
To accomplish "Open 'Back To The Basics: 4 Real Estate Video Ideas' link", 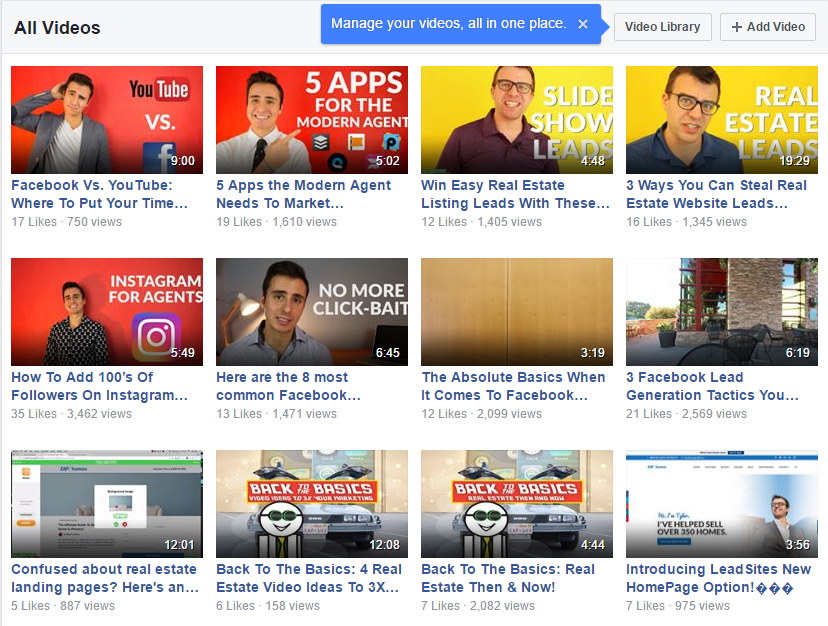I will tap(309, 578).
